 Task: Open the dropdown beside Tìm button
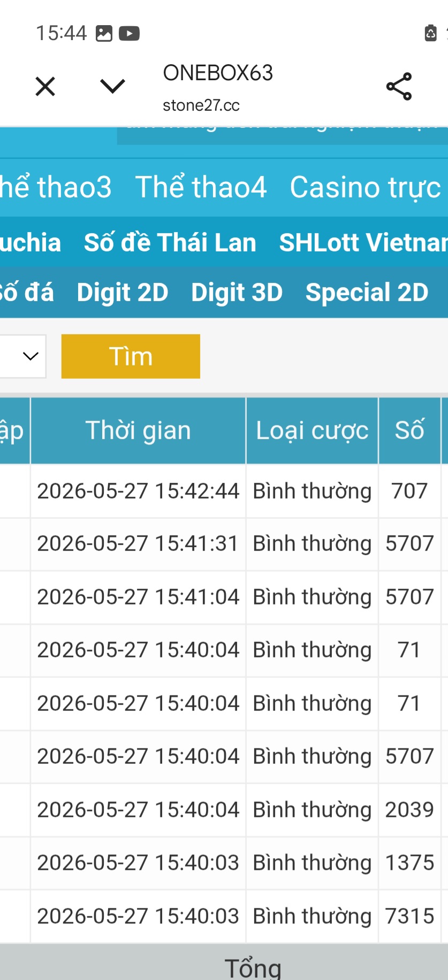click(23, 356)
